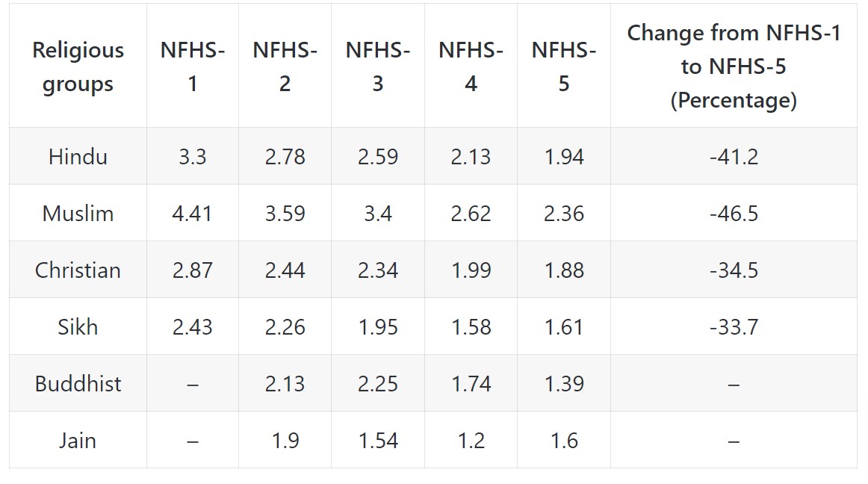Click the Muslim NFHS-1 value 4.41
This screenshot has height=484, width=868.
(193, 214)
